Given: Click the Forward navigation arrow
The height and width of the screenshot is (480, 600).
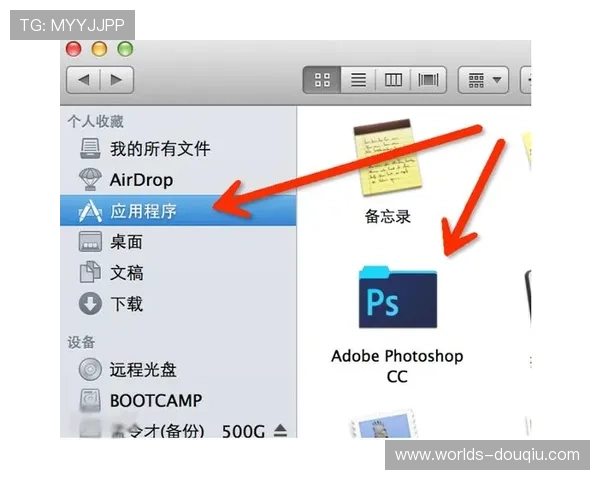Looking at the screenshot, I should click(116, 79).
